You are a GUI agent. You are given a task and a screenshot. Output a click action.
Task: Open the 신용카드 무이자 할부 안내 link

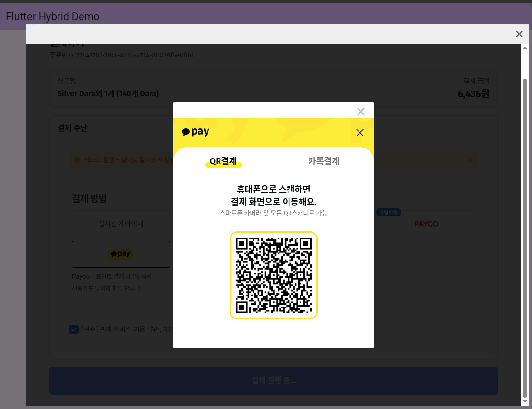[106, 289]
